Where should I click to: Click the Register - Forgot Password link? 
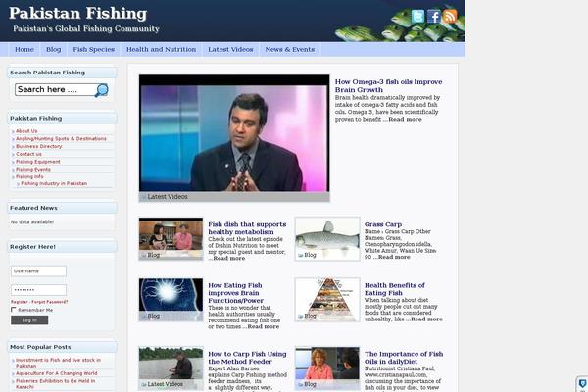[x=39, y=302]
